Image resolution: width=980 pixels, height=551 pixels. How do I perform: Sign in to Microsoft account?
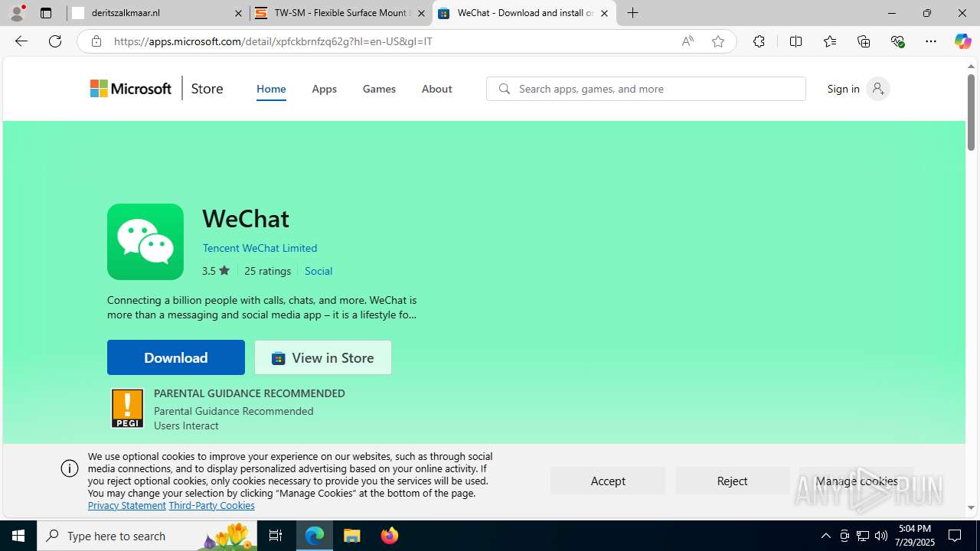click(x=857, y=89)
